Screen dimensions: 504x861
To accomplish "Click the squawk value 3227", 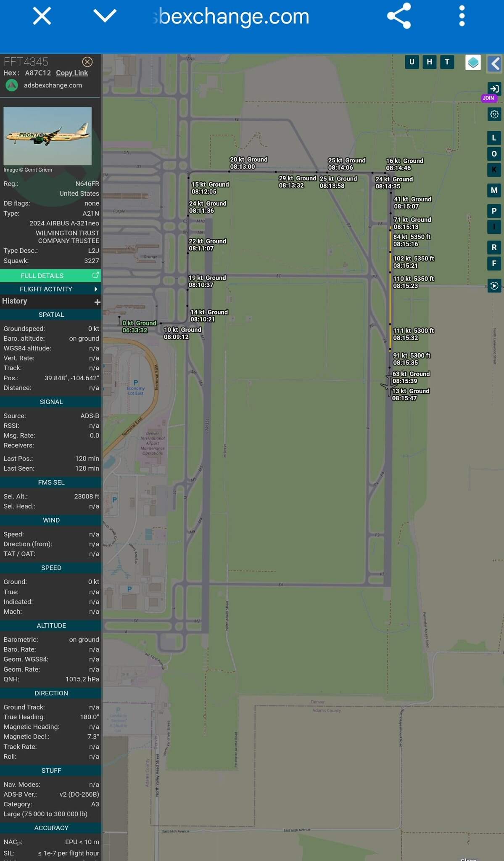I will (x=92, y=261).
